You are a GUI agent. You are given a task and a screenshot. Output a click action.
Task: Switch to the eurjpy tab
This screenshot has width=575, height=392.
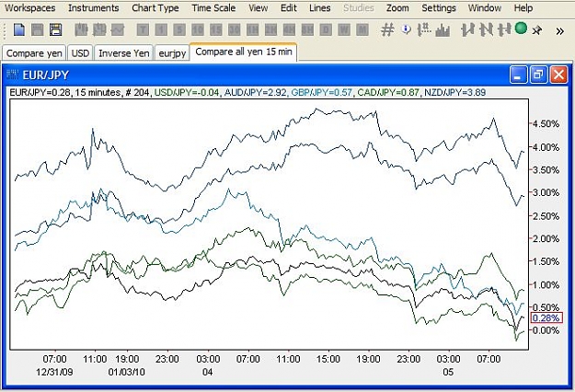point(172,53)
